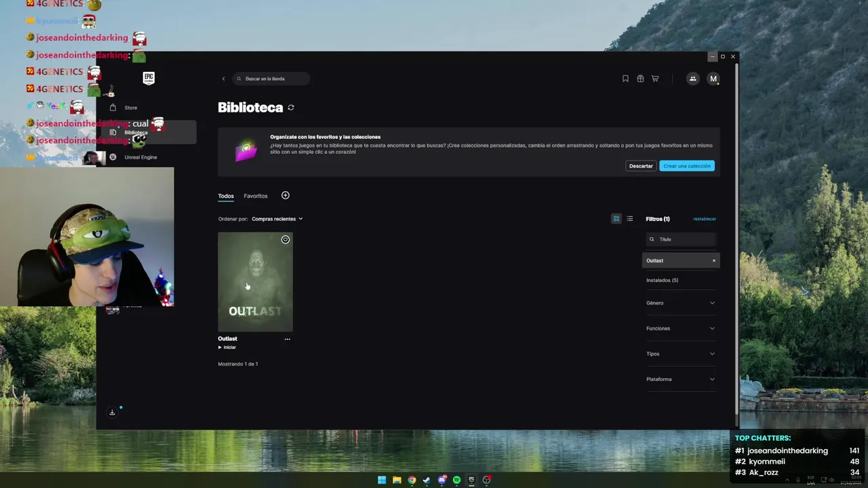Viewport: 868px width, 488px height.
Task: Add Outlast to favorites heart
Action: 285,240
